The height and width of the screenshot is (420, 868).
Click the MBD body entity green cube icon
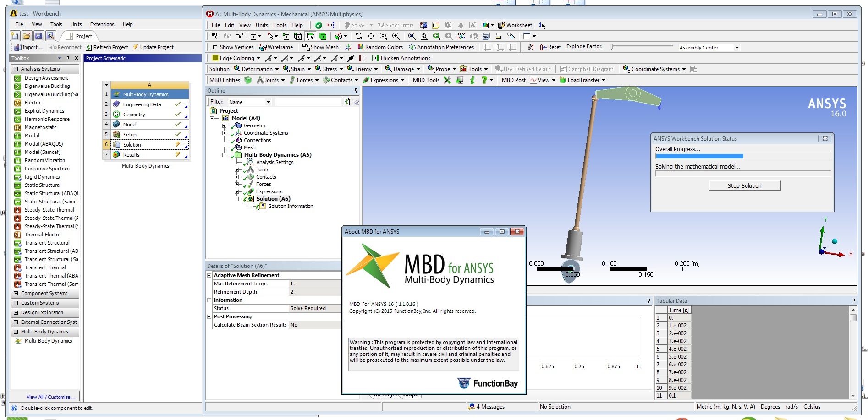point(248,80)
